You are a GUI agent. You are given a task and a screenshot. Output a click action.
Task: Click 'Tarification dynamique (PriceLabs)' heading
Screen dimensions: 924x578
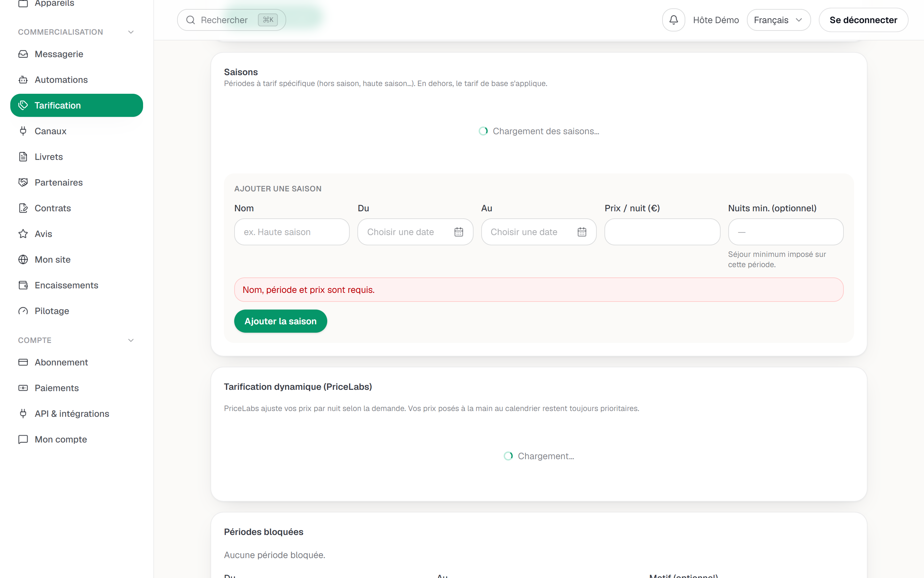click(298, 387)
